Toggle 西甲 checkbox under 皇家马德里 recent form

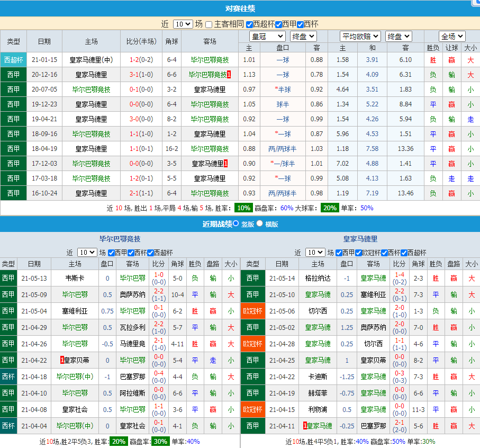pyautogui.click(x=339, y=253)
